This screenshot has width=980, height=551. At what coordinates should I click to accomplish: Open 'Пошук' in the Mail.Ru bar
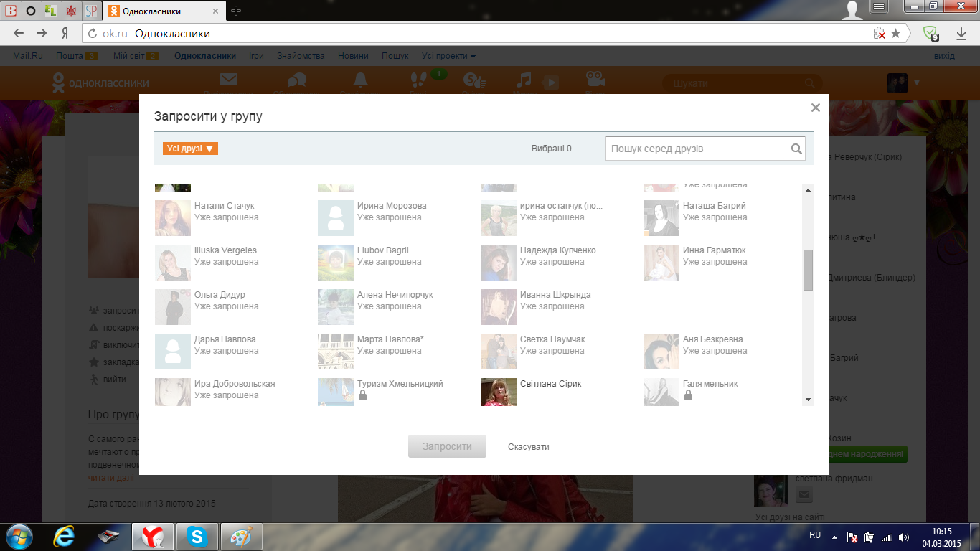[395, 56]
